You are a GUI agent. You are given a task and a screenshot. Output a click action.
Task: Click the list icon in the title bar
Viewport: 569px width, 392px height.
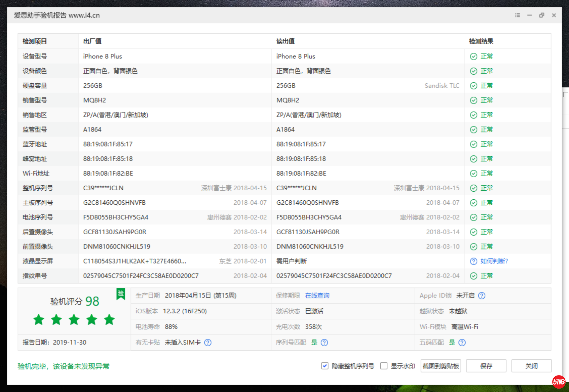(x=517, y=15)
